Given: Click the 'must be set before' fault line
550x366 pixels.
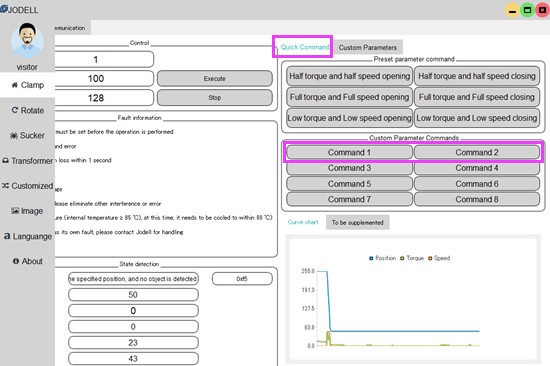Looking at the screenshot, I should [x=114, y=132].
